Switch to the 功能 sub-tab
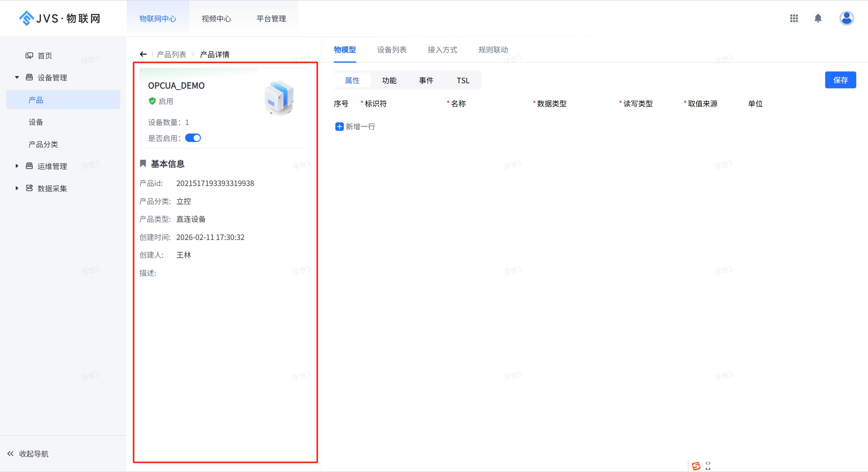Screen dimensions: 868x472 point(389,80)
